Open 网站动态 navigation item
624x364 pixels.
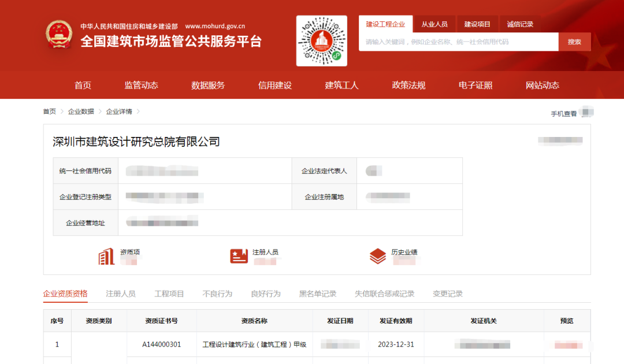click(543, 85)
